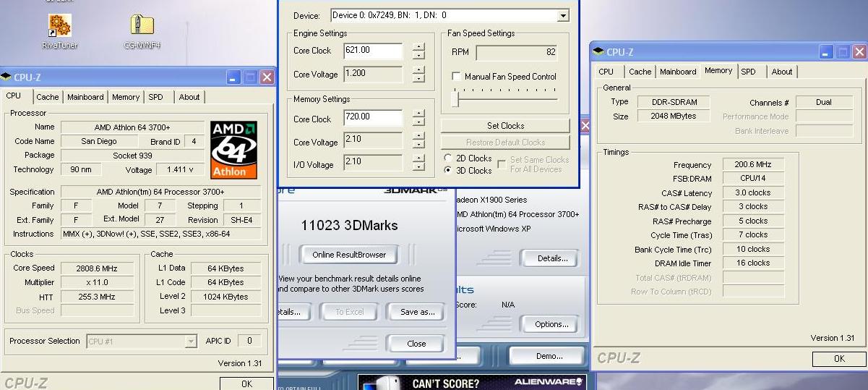Viewport: 868px width, 390px height.
Task: Click the Demo button in 3DMark
Action: pyautogui.click(x=549, y=356)
